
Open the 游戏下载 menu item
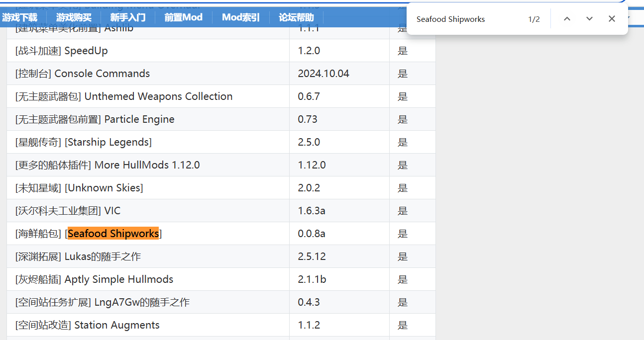20,17
